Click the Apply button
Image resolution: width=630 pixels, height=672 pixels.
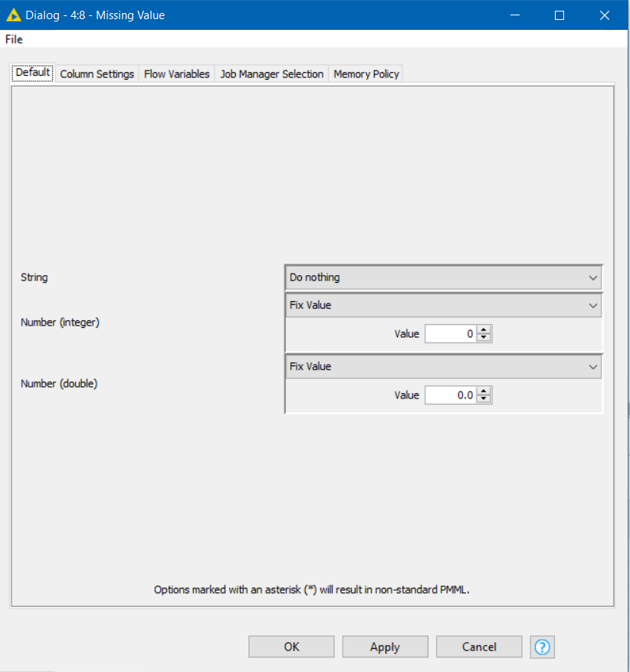385,647
